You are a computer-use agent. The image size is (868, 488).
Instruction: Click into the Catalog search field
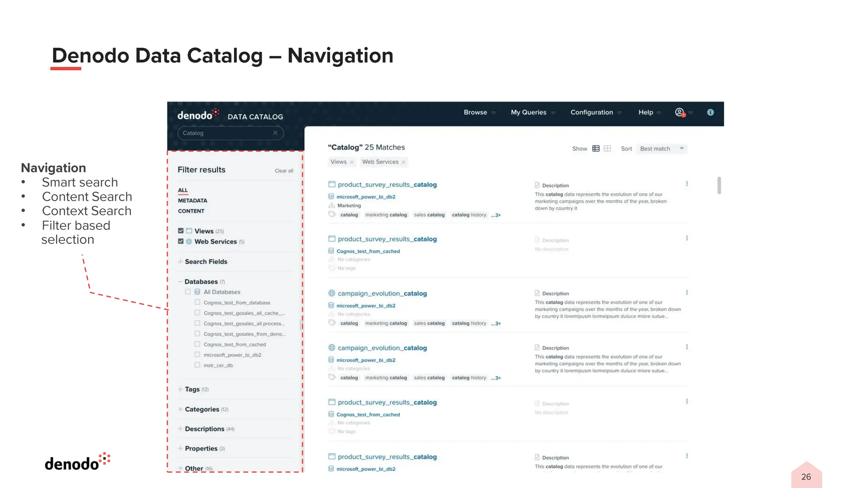pos(225,133)
